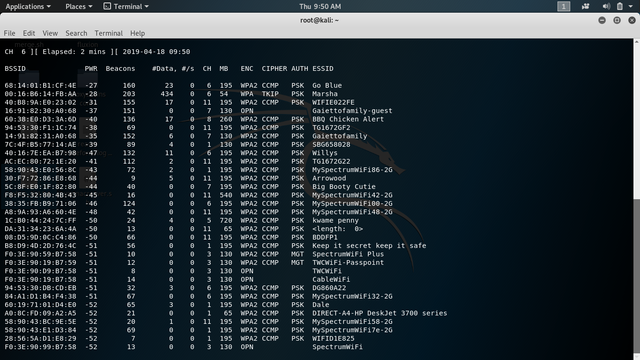Close the root@kali terminal window
The width and height of the screenshot is (640, 360).
coord(632,20)
